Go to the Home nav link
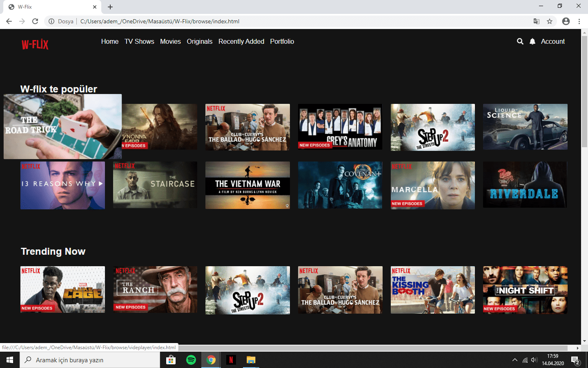 (110, 41)
